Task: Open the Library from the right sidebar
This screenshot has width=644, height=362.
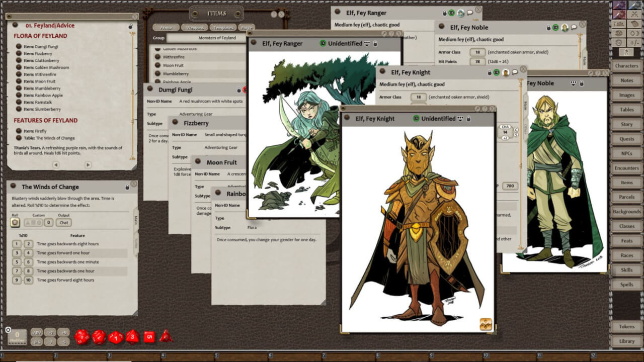Action: coord(626,341)
